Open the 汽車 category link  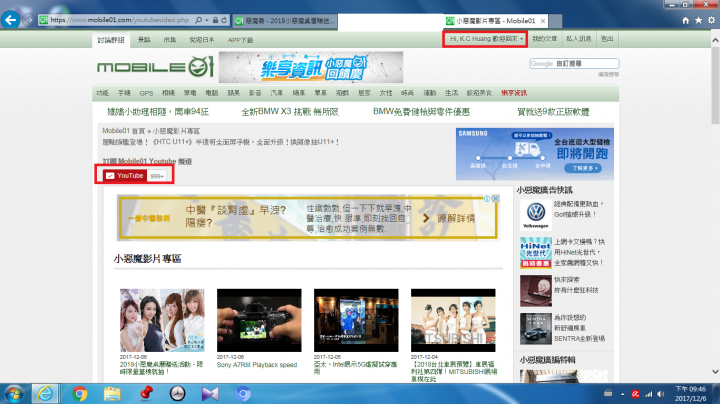277,93
